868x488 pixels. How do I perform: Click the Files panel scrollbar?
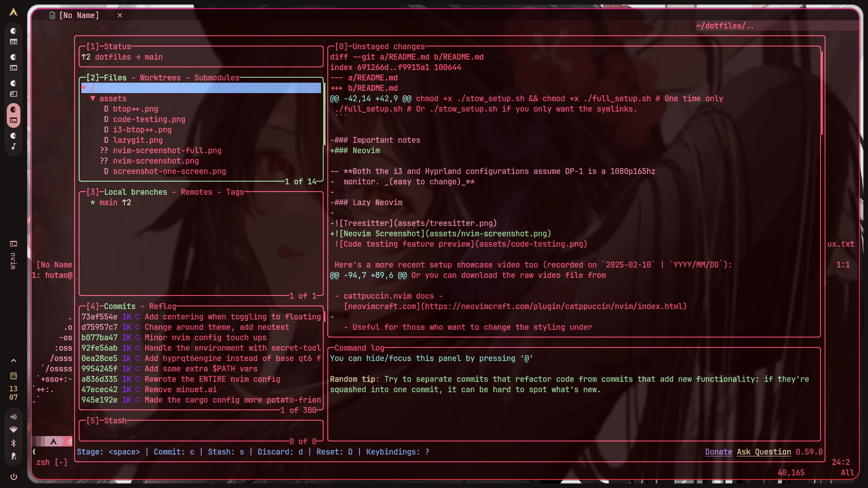(x=324, y=114)
